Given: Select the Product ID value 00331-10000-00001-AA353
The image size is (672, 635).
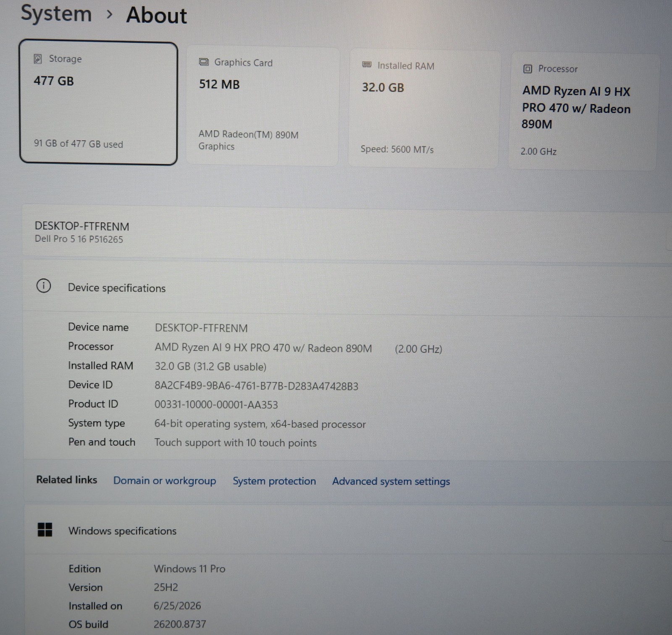Looking at the screenshot, I should tap(216, 405).
